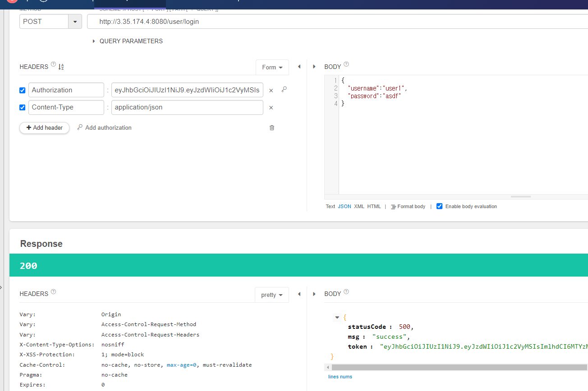Select the Text body format
Viewport: 588px width, 391px height.
pos(330,206)
